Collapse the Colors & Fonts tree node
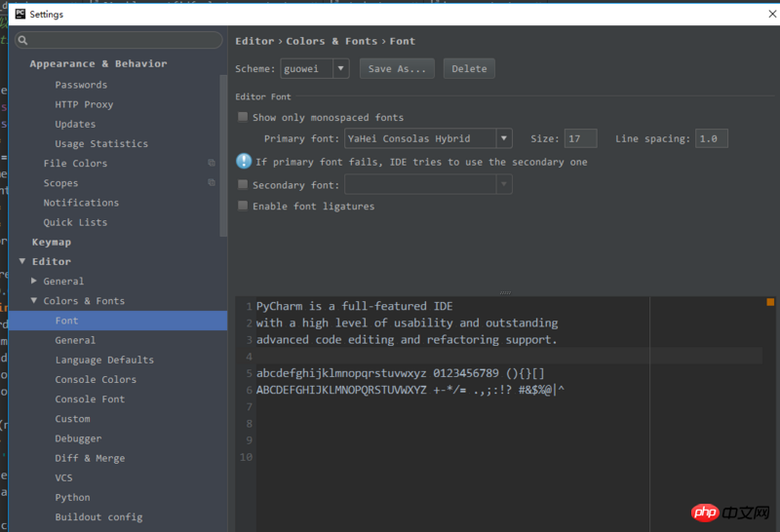 (35, 301)
